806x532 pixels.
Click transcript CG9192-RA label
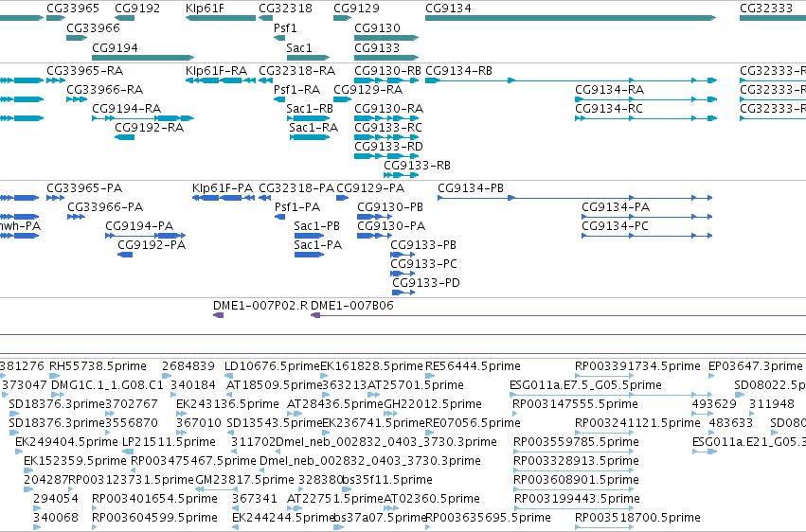tap(149, 128)
